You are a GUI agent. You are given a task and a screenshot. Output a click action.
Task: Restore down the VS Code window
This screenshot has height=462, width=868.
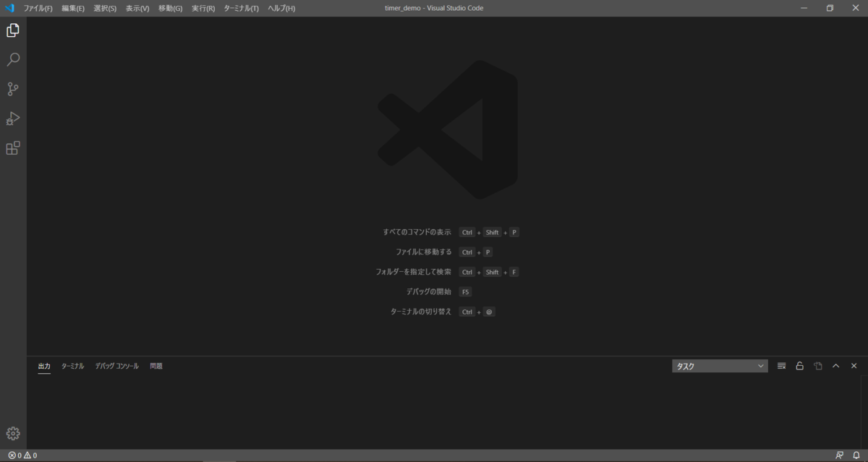tap(830, 8)
